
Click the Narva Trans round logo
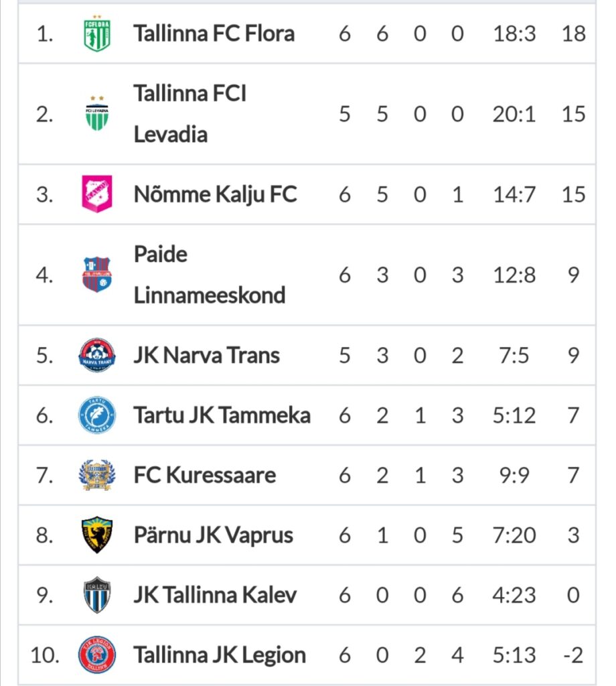(x=97, y=355)
